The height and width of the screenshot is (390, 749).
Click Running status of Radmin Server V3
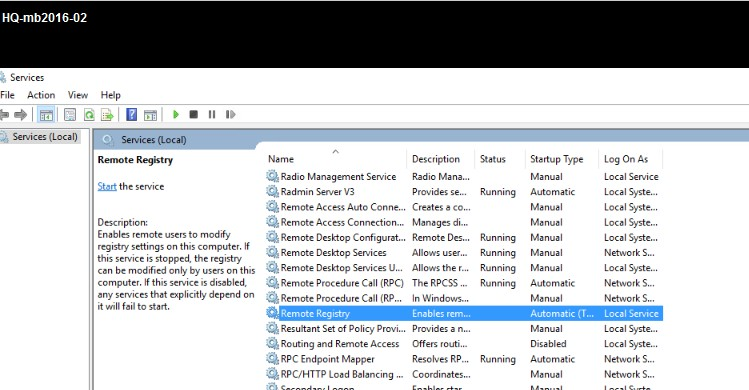(x=498, y=192)
